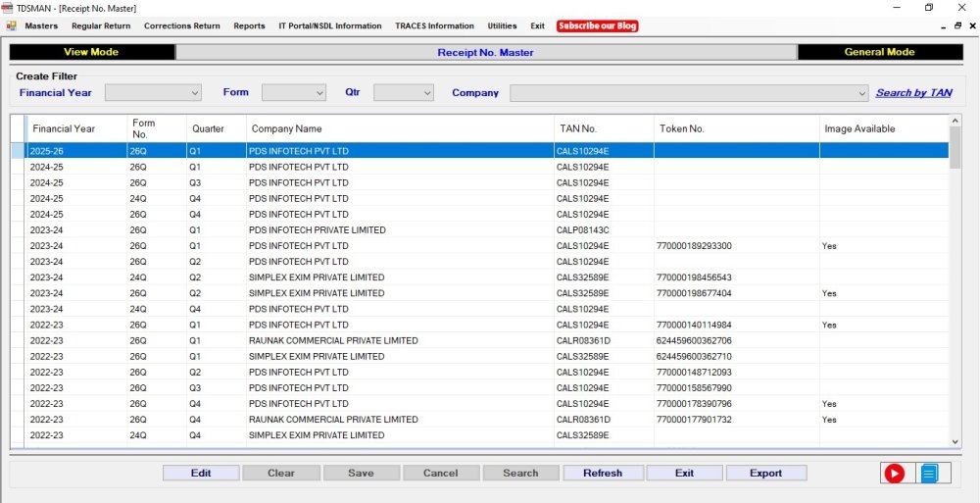Open the Corrections Return menu
Viewport: 980px width, 503px height.
pos(182,25)
